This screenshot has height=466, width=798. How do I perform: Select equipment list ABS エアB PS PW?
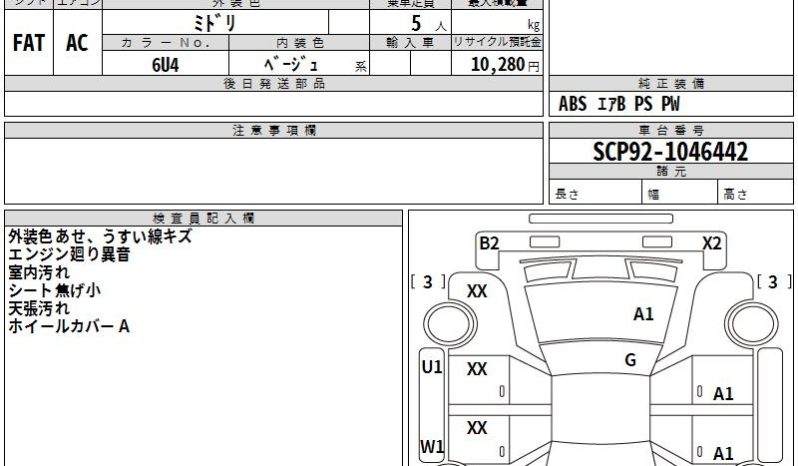(x=619, y=104)
